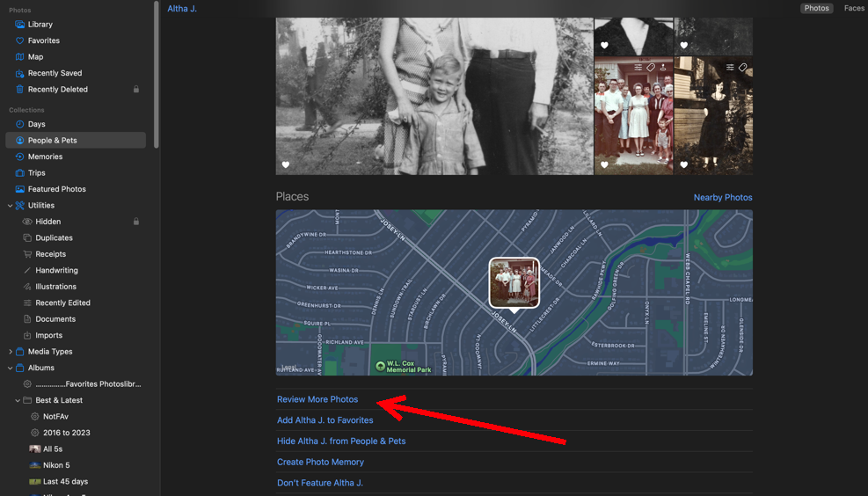Image resolution: width=868 pixels, height=496 pixels.
Task: Switch to the Photos tab
Action: click(816, 8)
